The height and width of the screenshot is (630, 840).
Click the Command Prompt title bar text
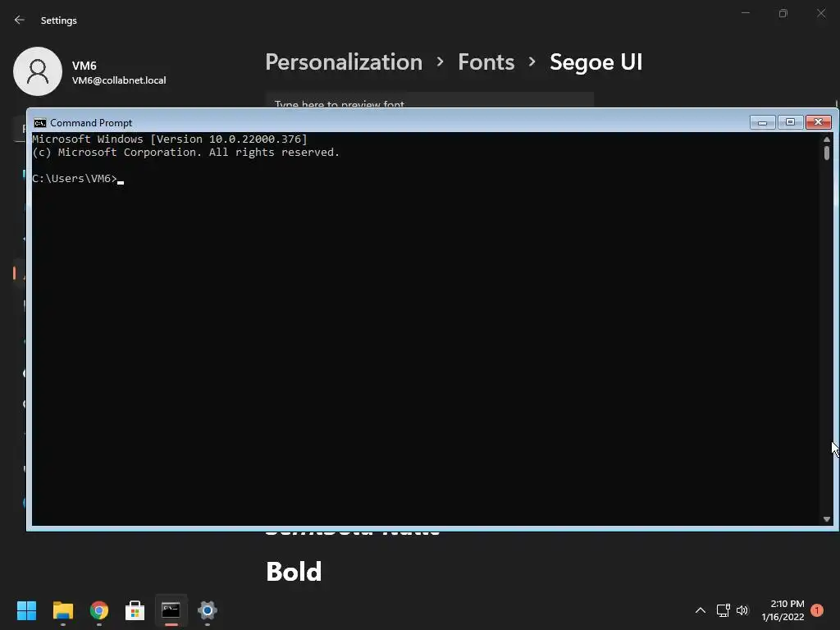pyautogui.click(x=91, y=123)
